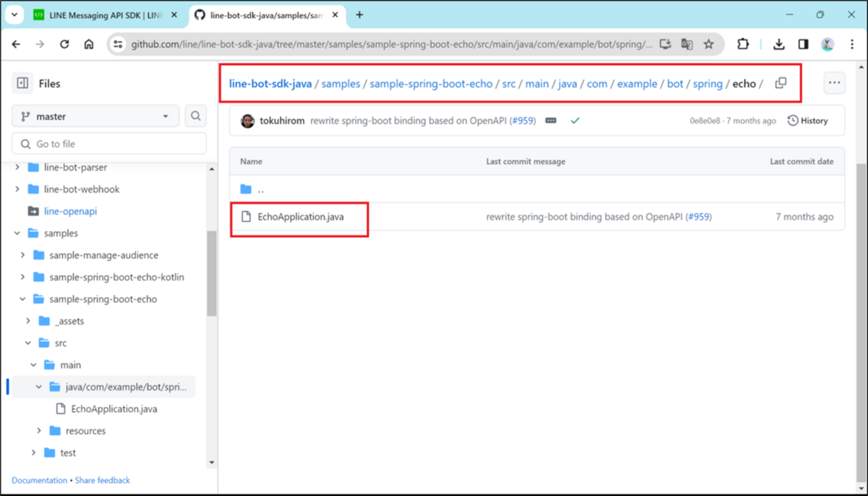Collapse the samples folder
This screenshot has width=868, height=496.
(17, 233)
